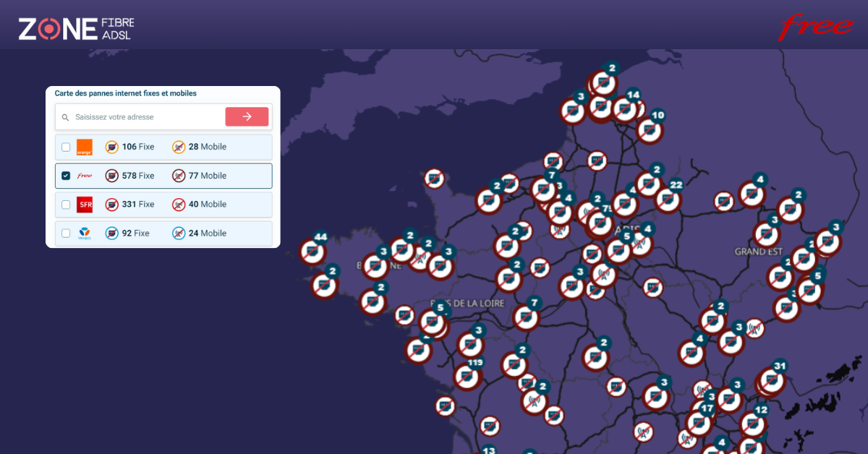Screen dimensions: 868x454
Task: Click the 'Carte des pannes internet fixes et mobiles' title
Action: [126, 93]
